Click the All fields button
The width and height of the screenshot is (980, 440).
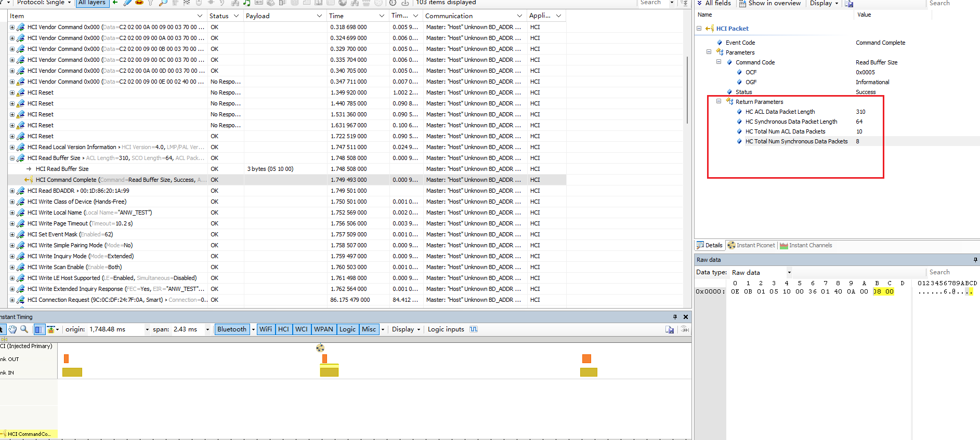click(x=714, y=3)
